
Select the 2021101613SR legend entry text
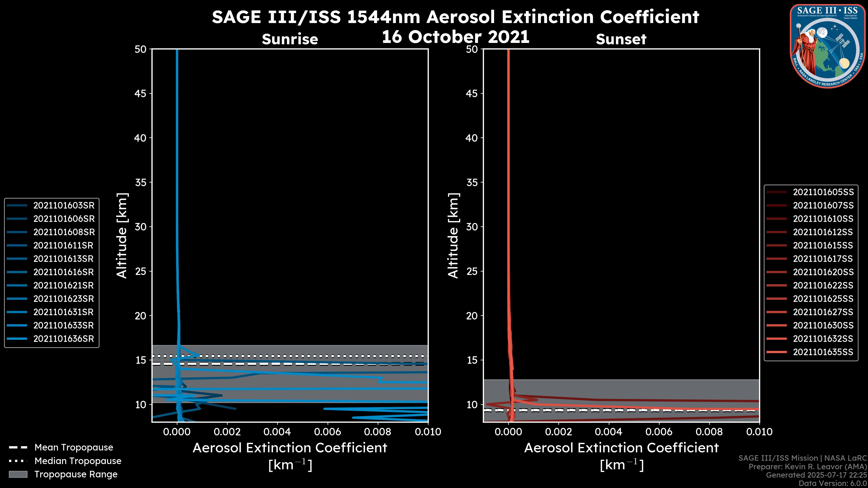63,259
